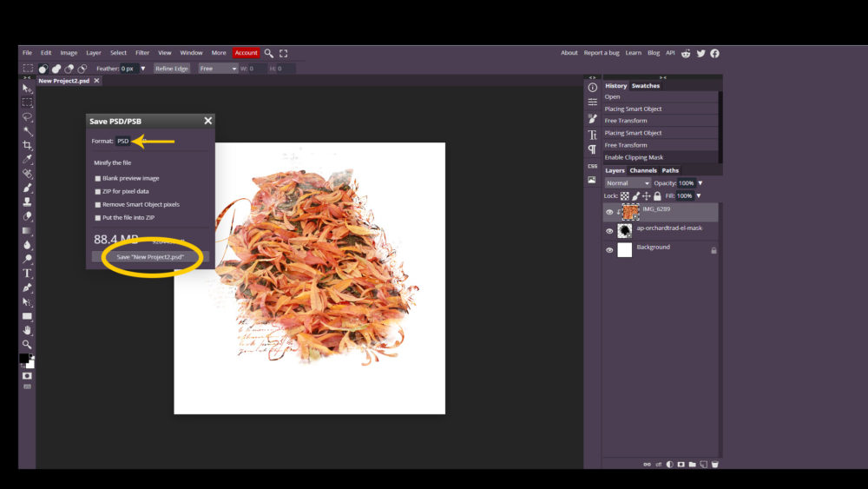Open the CSS panel icon
This screenshot has width=868, height=489.
[x=592, y=166]
